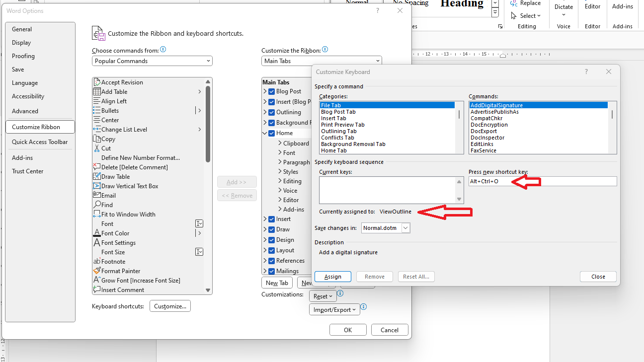Viewport: 644px width, 362px height.
Task: Confirm Word Options with OK button
Action: coord(348,330)
